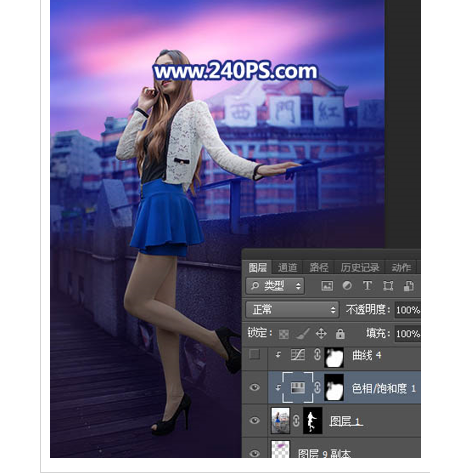Viewport: 451px width, 473px height.
Task: Hide the 图层 1 layer
Action: [255, 420]
